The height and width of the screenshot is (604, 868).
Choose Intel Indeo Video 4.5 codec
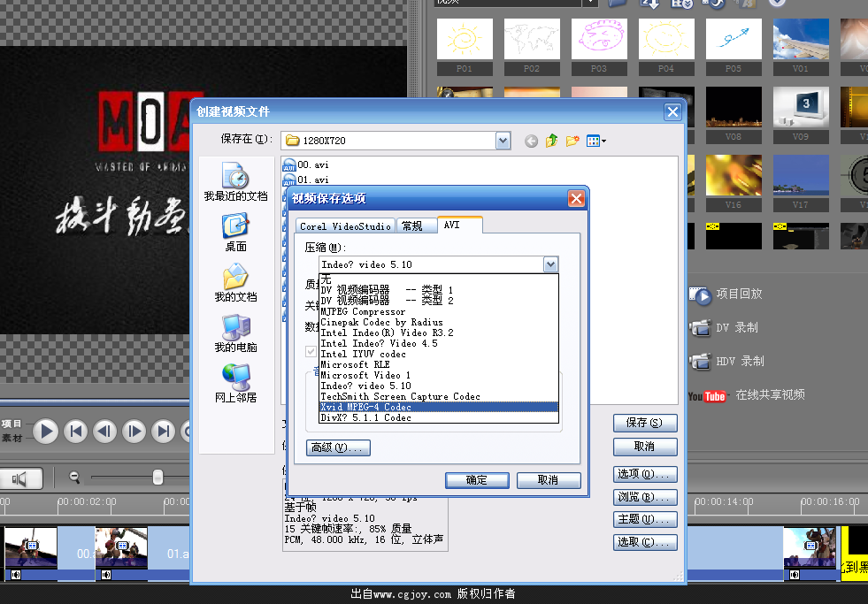click(439, 343)
